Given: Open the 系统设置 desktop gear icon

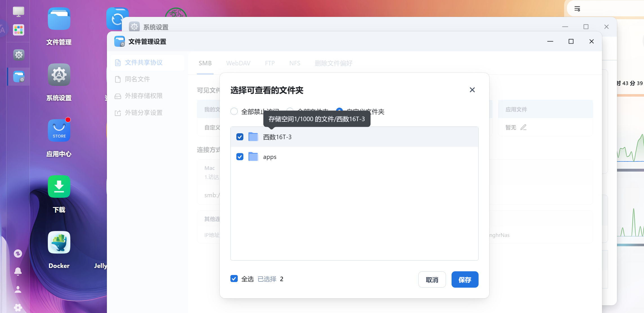Looking at the screenshot, I should (59, 75).
